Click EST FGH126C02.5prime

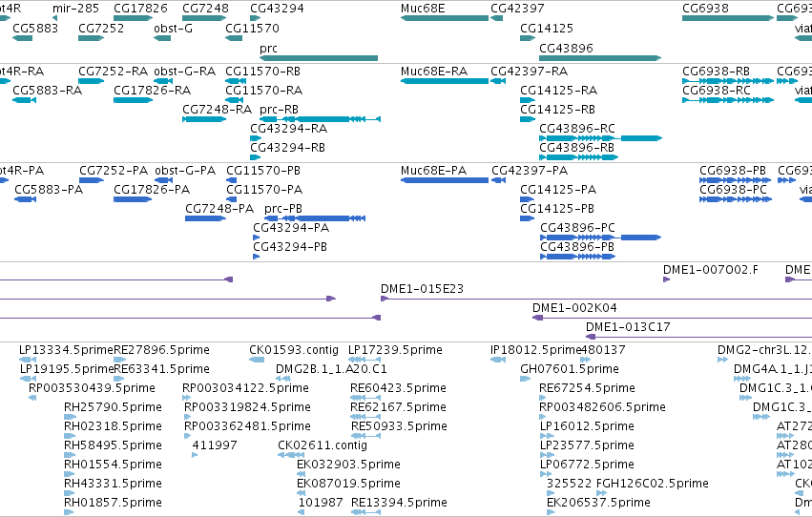[x=602, y=493]
